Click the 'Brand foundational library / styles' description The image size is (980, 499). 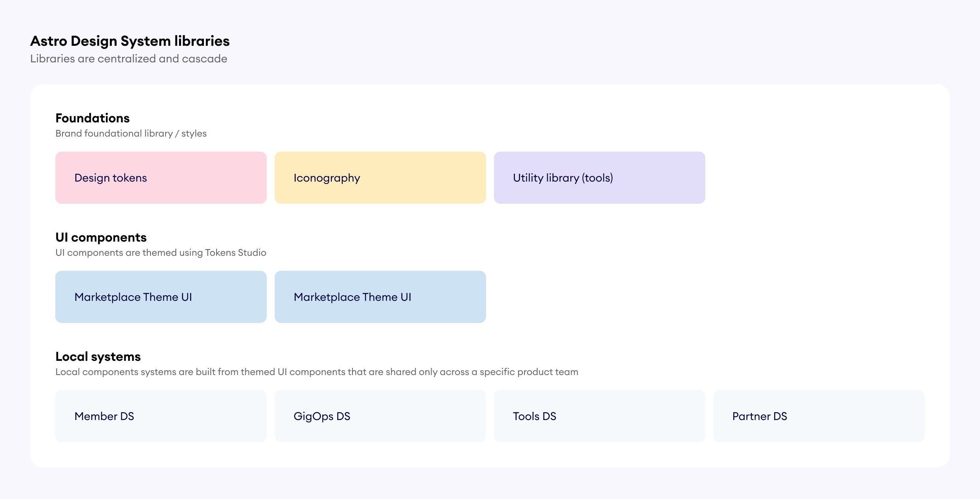[x=131, y=133]
